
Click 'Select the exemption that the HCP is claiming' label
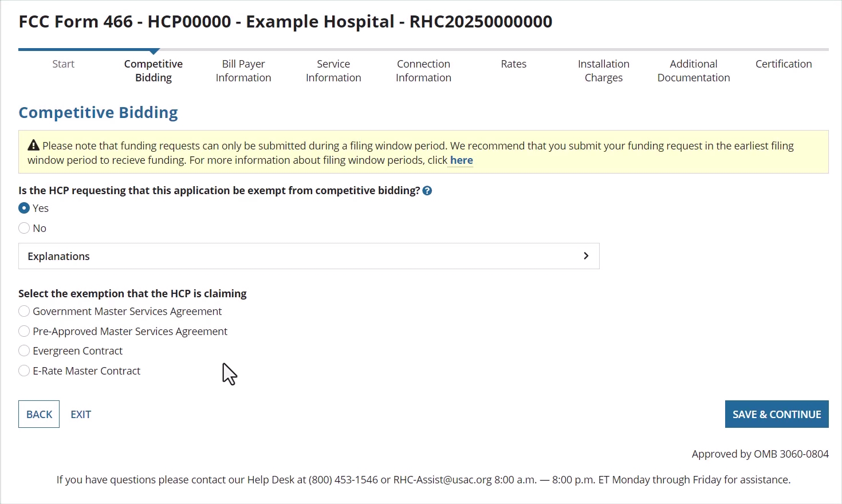click(132, 294)
